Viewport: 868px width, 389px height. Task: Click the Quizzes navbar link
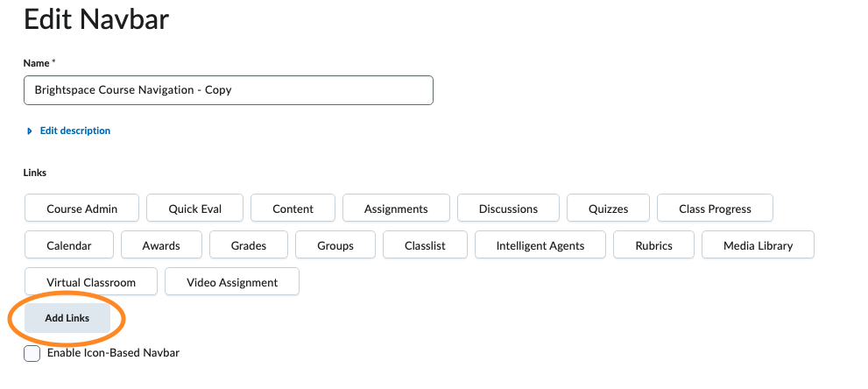(x=609, y=209)
